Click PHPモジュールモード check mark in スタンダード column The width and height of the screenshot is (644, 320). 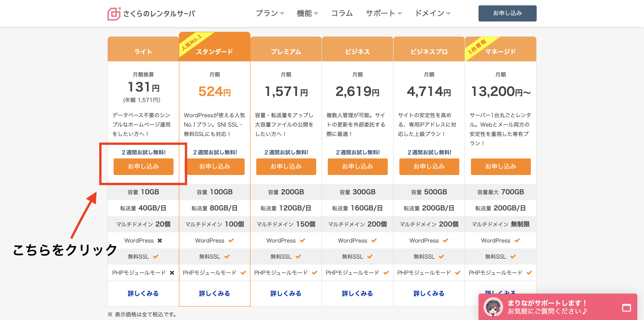(x=243, y=273)
